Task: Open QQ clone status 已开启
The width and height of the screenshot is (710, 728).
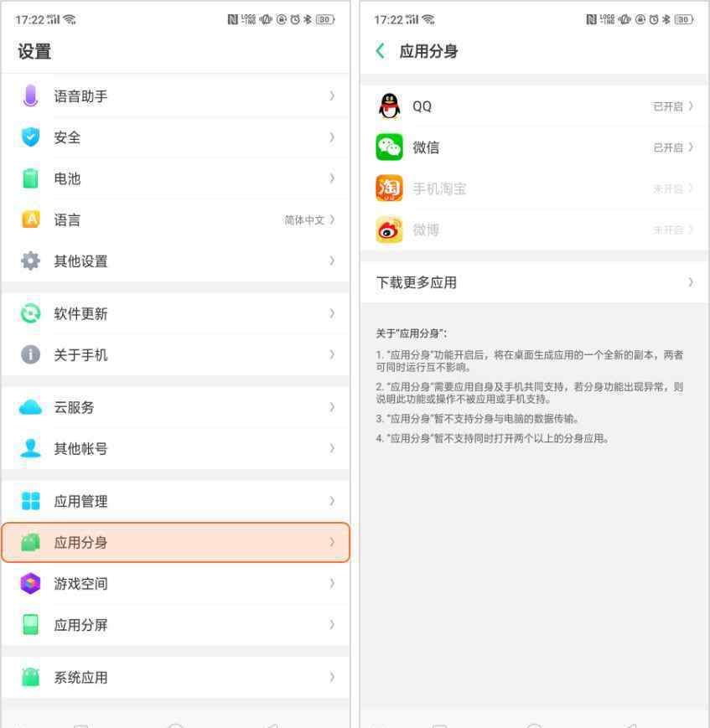Action: [672, 106]
